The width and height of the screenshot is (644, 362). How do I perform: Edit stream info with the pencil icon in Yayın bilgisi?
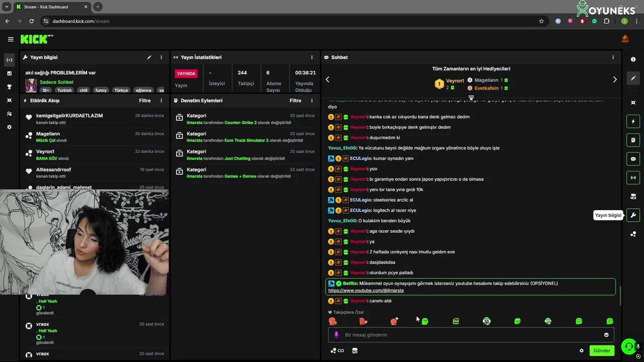pos(149,57)
